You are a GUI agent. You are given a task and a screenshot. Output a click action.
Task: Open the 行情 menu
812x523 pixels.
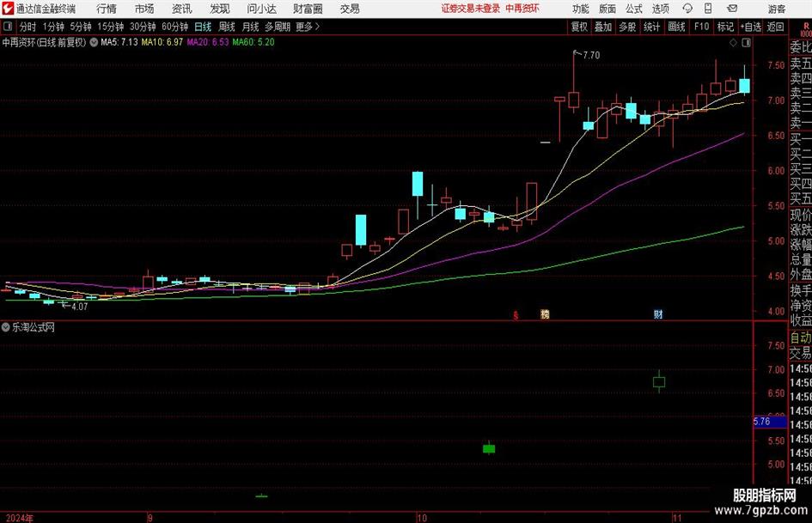pos(107,9)
